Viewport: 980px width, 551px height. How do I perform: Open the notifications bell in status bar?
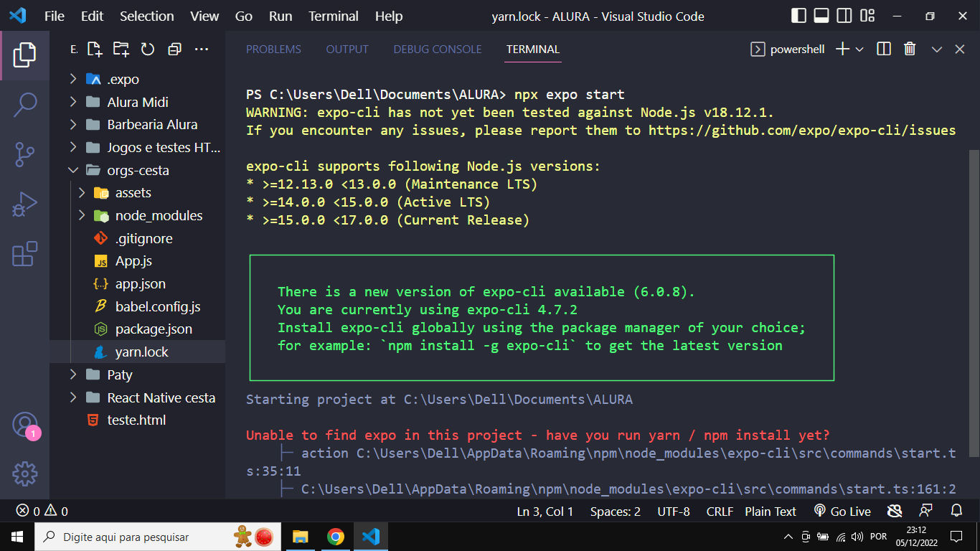point(956,512)
